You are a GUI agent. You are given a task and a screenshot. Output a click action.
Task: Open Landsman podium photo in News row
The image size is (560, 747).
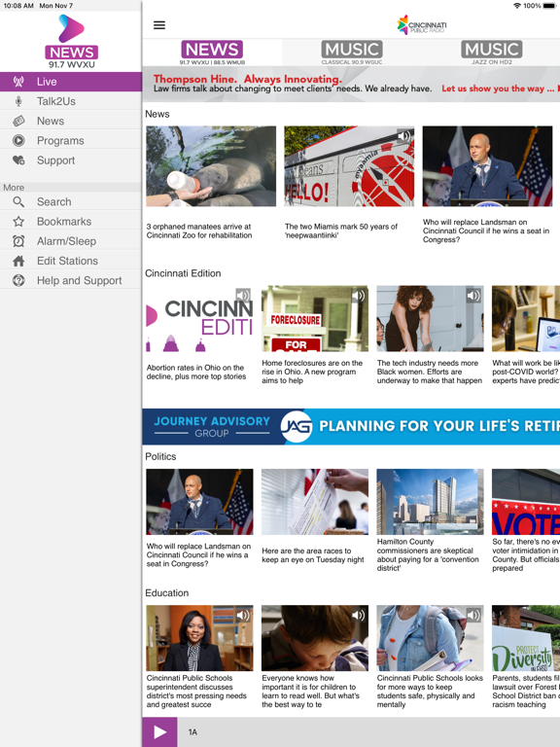click(x=487, y=166)
